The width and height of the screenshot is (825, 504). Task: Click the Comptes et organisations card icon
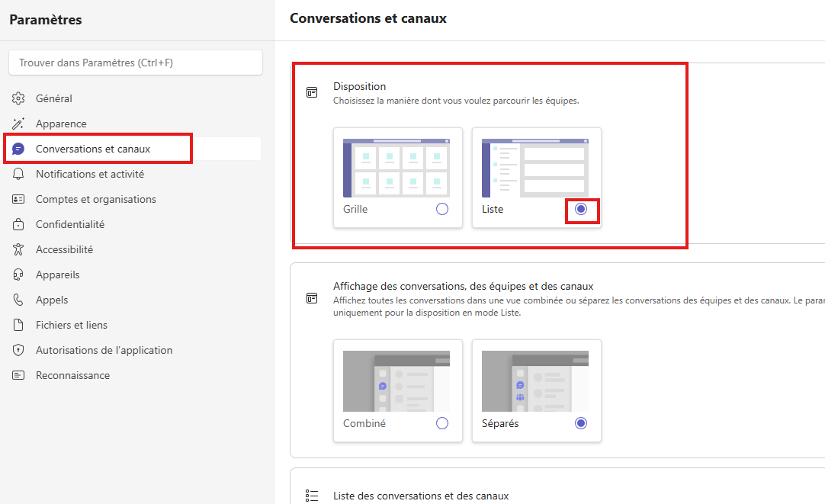19,199
